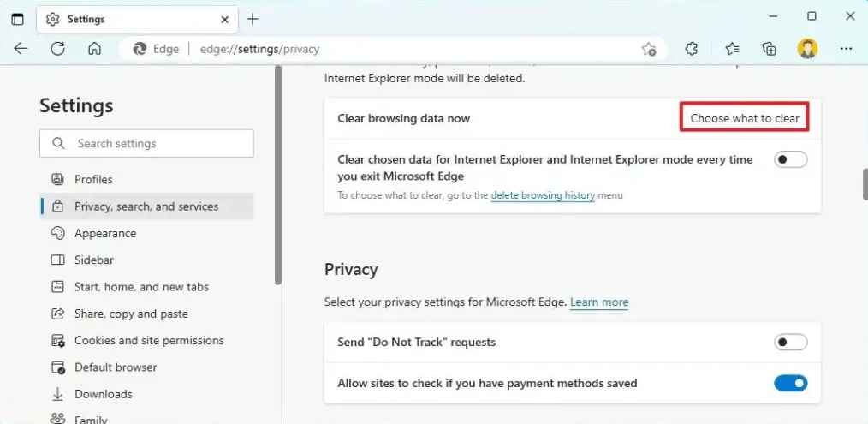Refresh the page with reload icon
868x424 pixels.
tap(57, 49)
